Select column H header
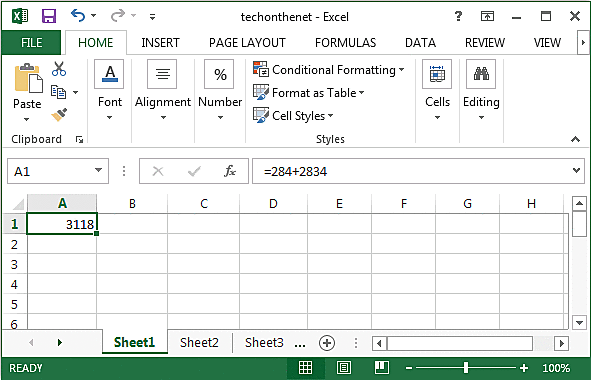This screenshot has height=380, width=591. point(531,204)
